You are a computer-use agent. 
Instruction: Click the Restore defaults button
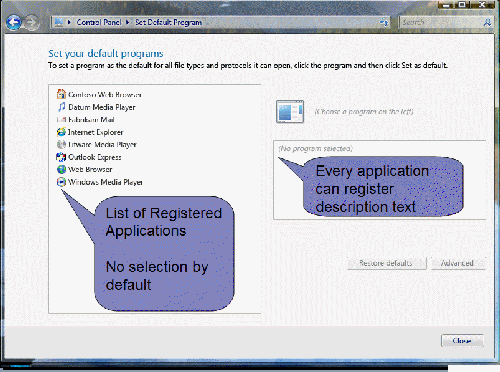387,263
